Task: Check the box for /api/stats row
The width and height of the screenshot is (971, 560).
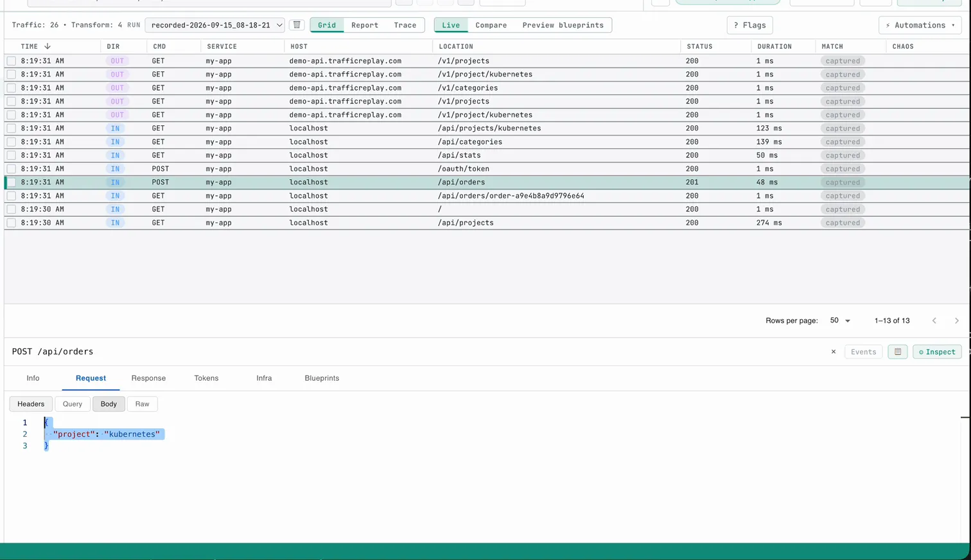Action: pos(12,155)
